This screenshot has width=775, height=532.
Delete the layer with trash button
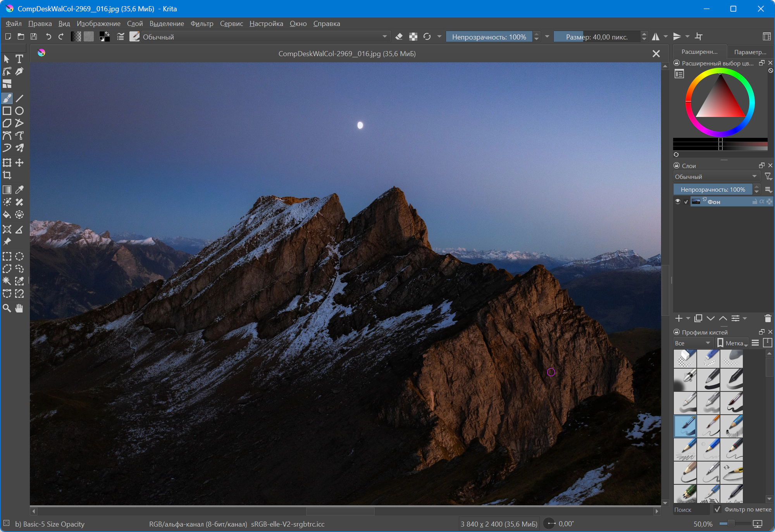click(768, 318)
